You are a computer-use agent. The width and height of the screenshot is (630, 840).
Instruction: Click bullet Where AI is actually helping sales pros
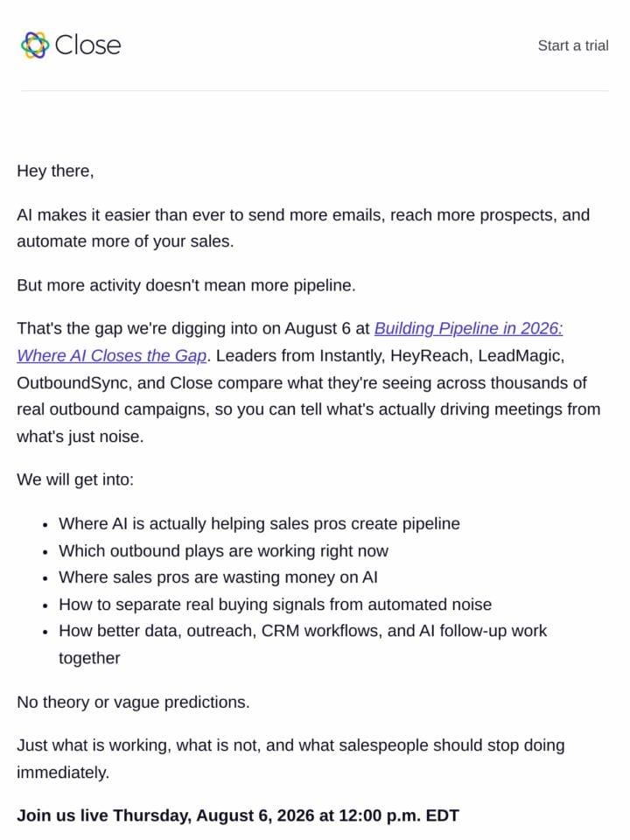tap(259, 523)
